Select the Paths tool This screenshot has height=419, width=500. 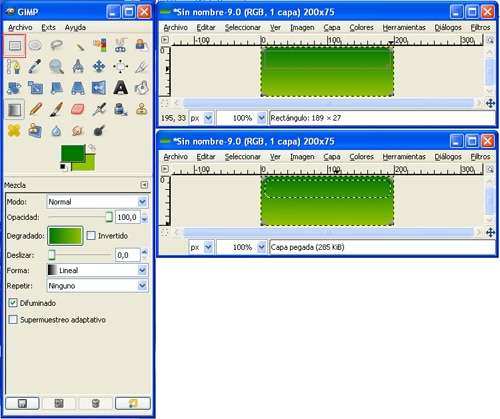pyautogui.click(x=14, y=67)
